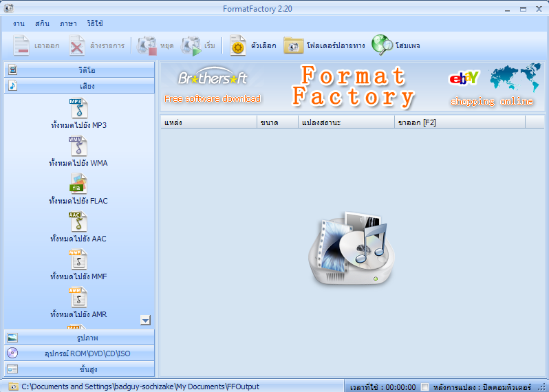Click the output path C:\Documents and Settings text
549x392 pixels.
[x=140, y=386]
